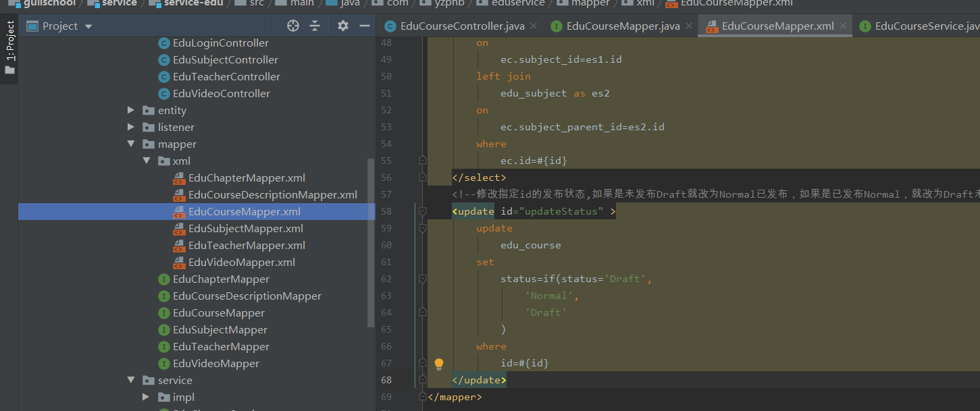This screenshot has height=411, width=980.
Task: Expand the entity folder
Action: pyautogui.click(x=131, y=110)
